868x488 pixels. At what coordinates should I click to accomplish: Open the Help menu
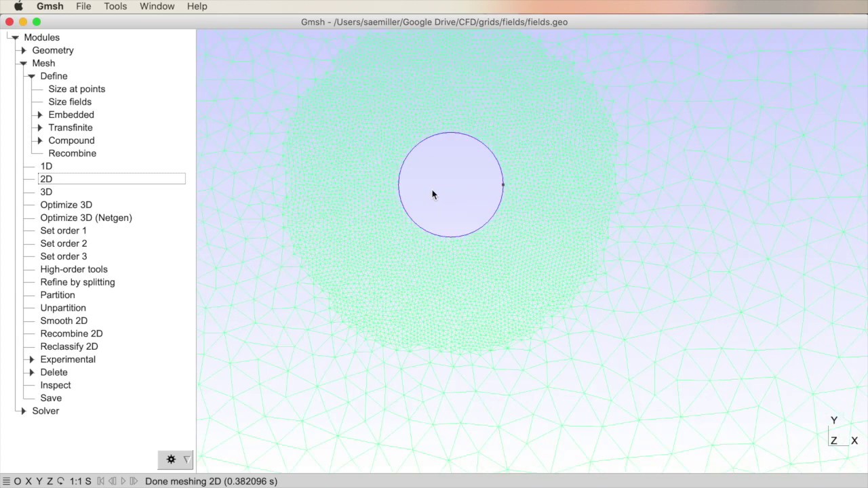(x=197, y=6)
